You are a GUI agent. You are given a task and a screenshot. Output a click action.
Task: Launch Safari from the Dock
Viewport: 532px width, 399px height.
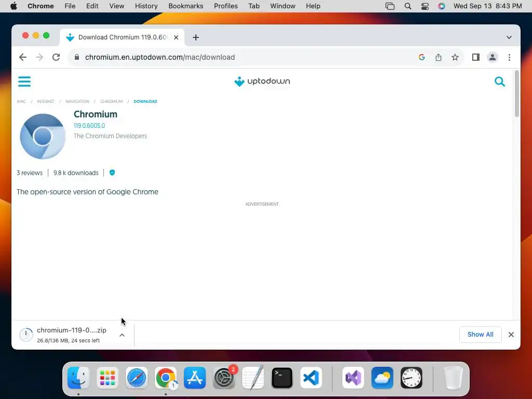coord(137,378)
